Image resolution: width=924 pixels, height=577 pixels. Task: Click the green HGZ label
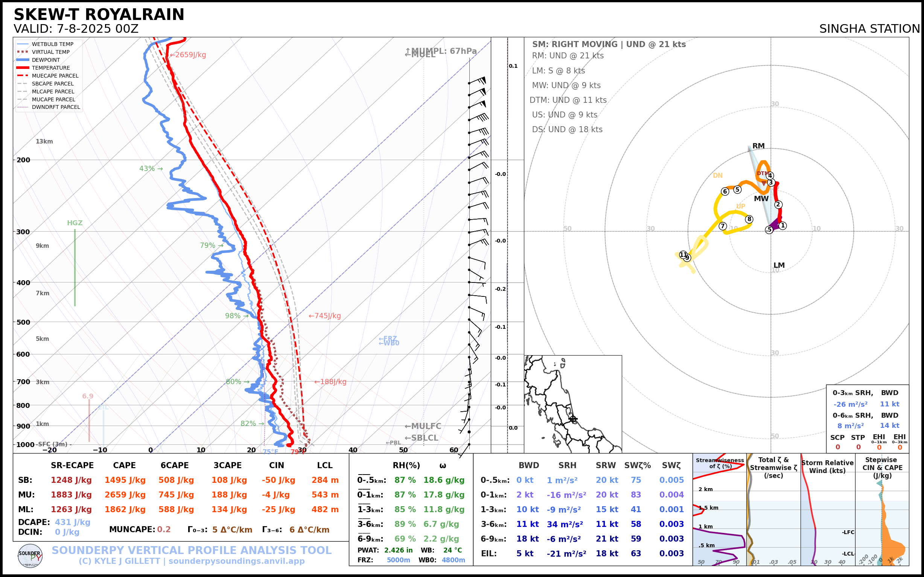[x=75, y=223]
